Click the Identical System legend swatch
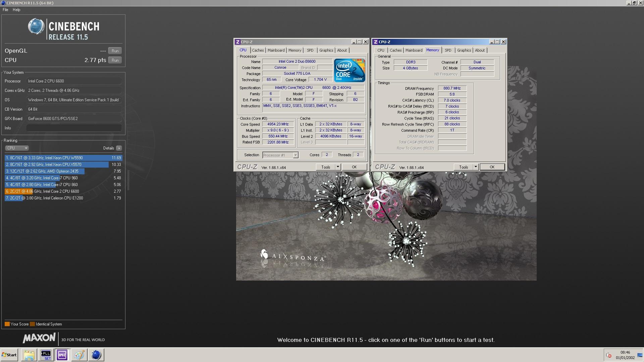 (x=32, y=324)
